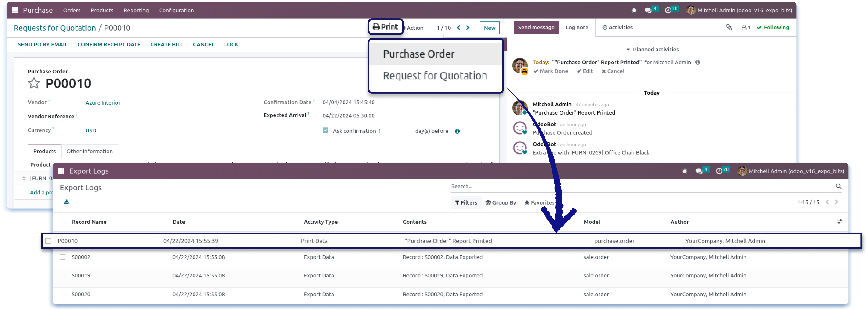Open Orders menu in Purchase navbar
This screenshot has height=311, width=868.
click(x=72, y=10)
